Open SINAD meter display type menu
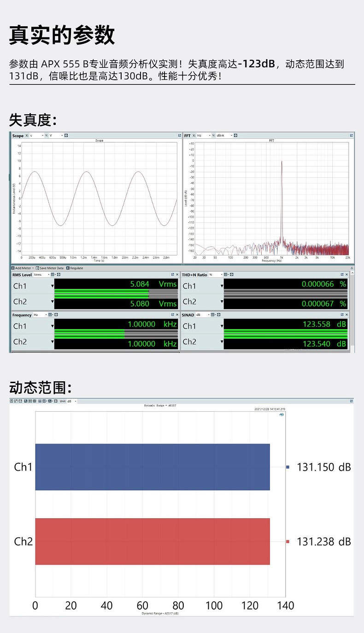 pos(212,314)
